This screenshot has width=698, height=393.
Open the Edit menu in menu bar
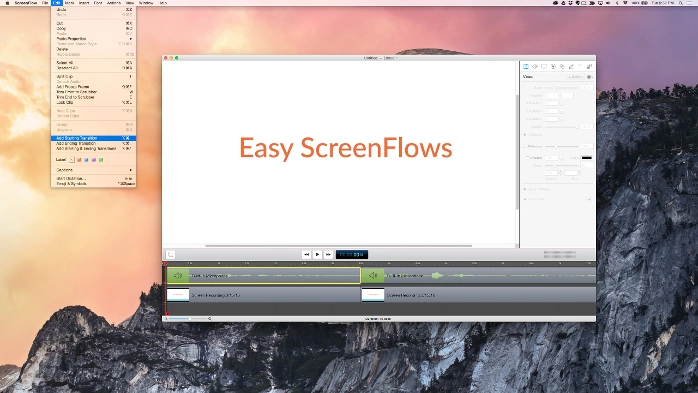57,3
